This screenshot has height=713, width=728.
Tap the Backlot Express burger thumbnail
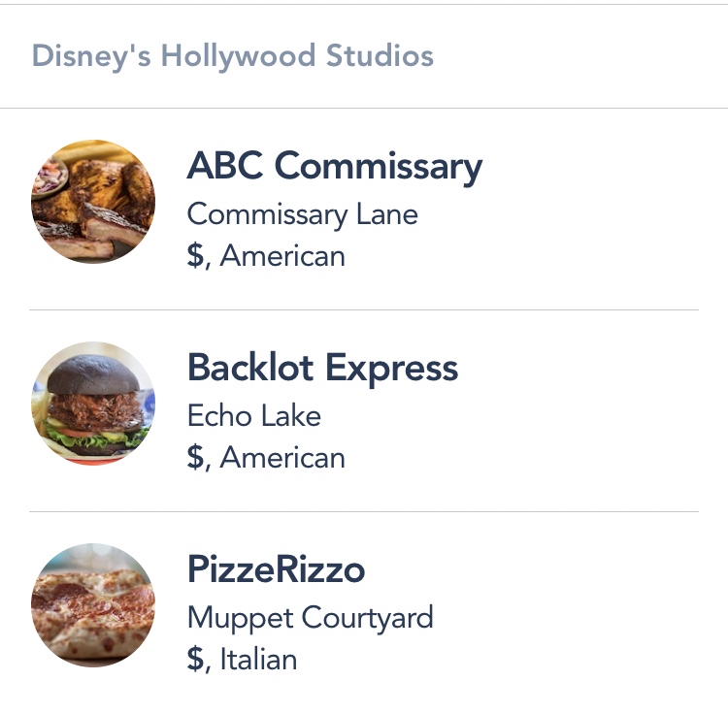[x=93, y=404]
